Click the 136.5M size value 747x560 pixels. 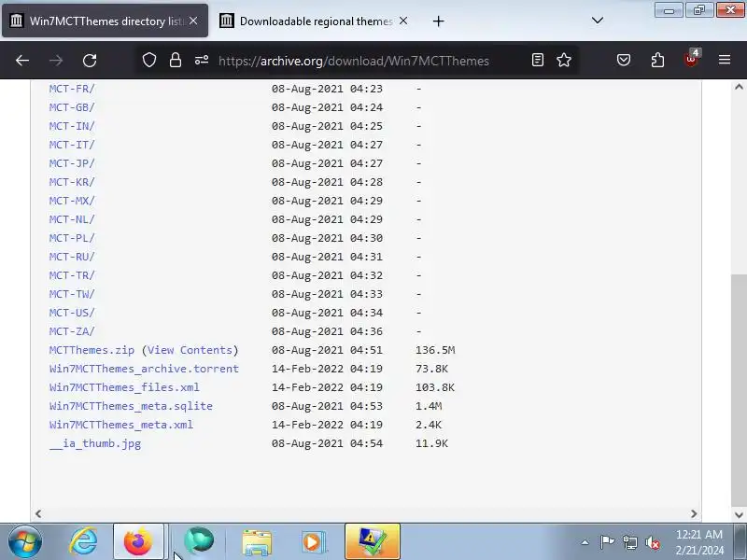click(435, 350)
